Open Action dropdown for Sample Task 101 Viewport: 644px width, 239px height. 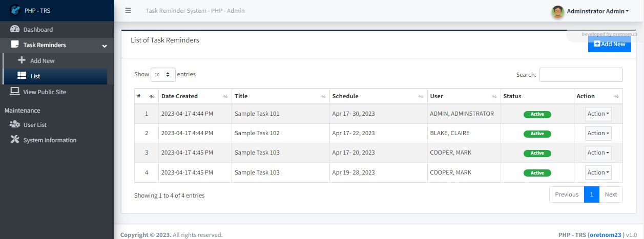click(x=598, y=114)
